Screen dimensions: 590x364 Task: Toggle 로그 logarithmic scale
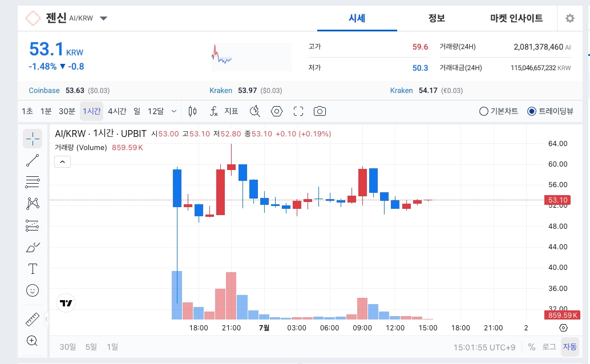(549, 347)
